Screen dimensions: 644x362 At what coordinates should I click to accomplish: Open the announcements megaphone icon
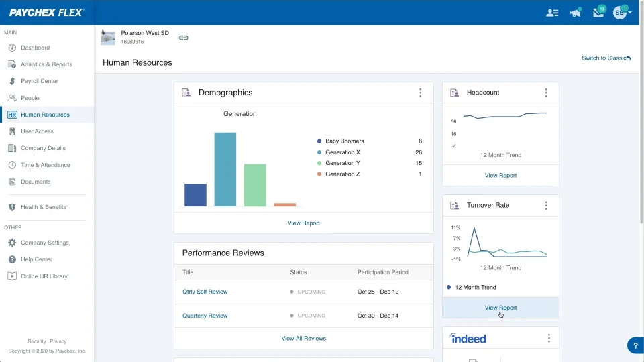click(575, 13)
